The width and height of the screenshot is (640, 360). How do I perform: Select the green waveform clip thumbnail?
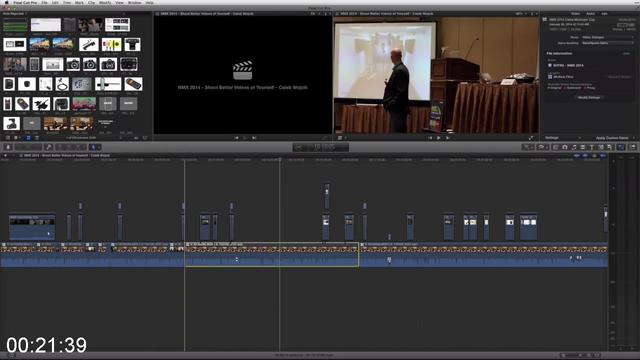(x=16, y=25)
